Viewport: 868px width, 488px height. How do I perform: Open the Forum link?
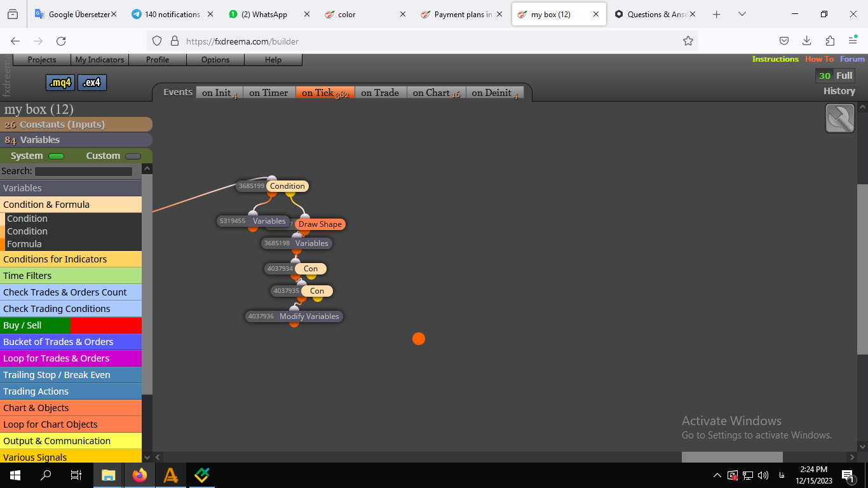click(852, 59)
